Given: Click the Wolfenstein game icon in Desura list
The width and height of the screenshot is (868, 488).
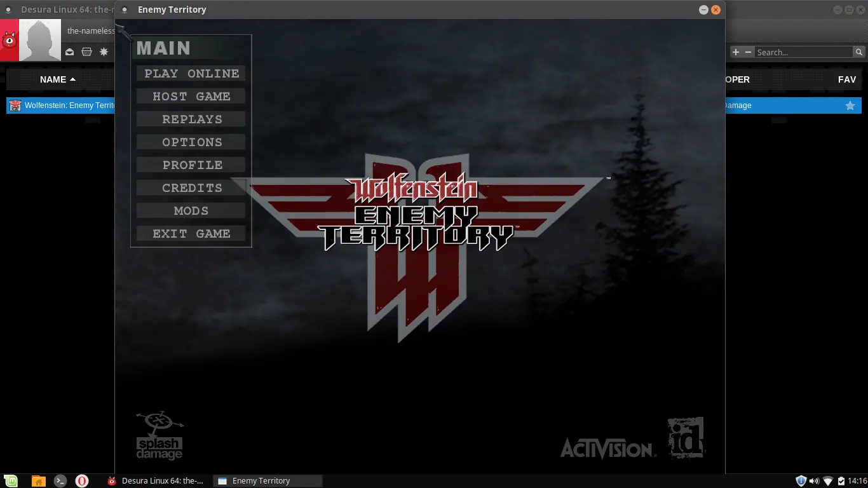Looking at the screenshot, I should pyautogui.click(x=15, y=105).
